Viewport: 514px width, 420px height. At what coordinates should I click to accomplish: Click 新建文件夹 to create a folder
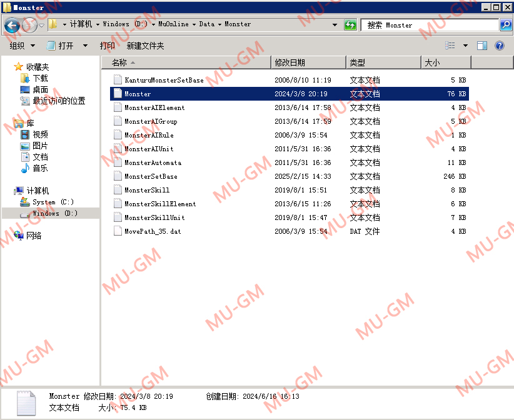145,46
